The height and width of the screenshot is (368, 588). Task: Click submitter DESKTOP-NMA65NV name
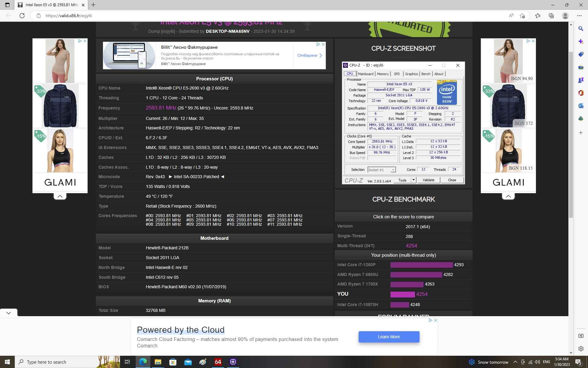pyautogui.click(x=228, y=31)
